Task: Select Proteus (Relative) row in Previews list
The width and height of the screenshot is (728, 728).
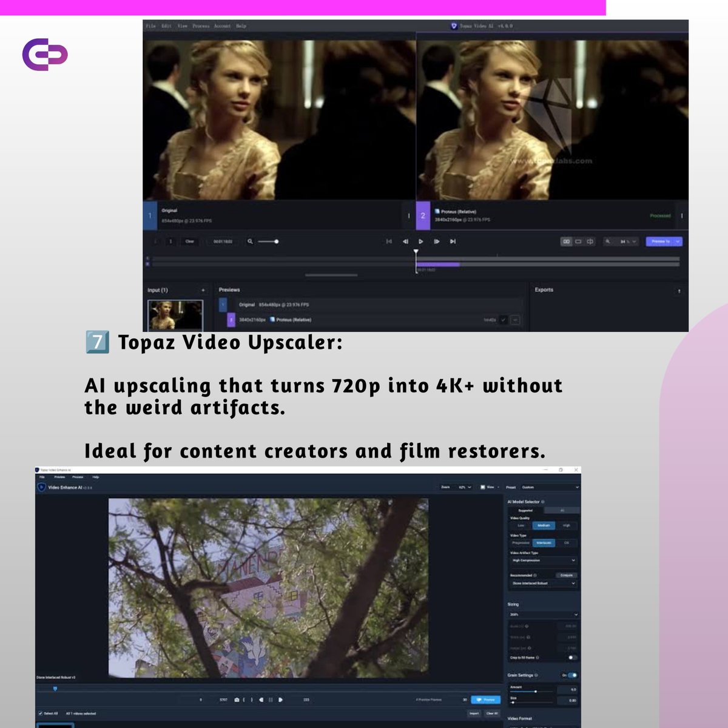Action: 374,320
